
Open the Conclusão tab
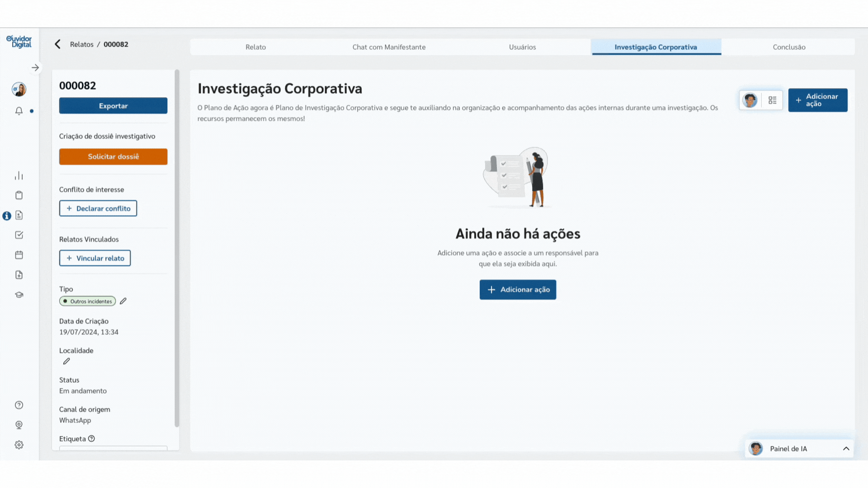tap(788, 47)
